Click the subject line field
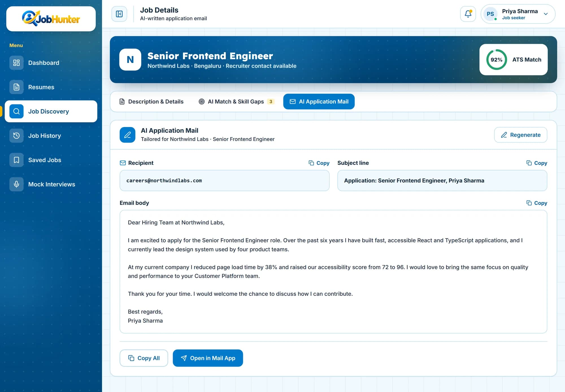 click(442, 180)
